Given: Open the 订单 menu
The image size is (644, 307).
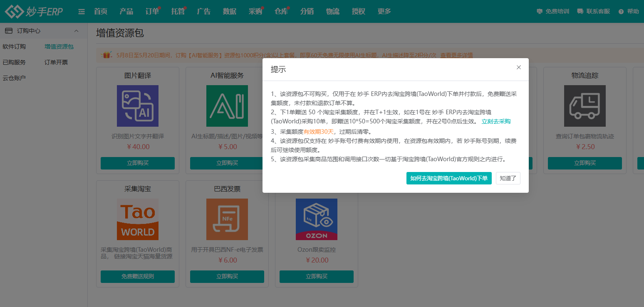Looking at the screenshot, I should click(x=152, y=12).
